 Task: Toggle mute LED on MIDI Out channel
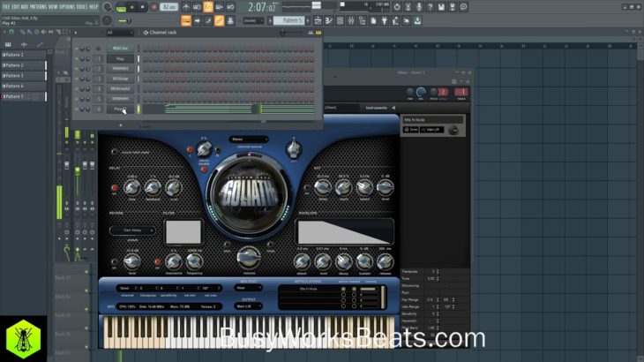pyautogui.click(x=77, y=49)
